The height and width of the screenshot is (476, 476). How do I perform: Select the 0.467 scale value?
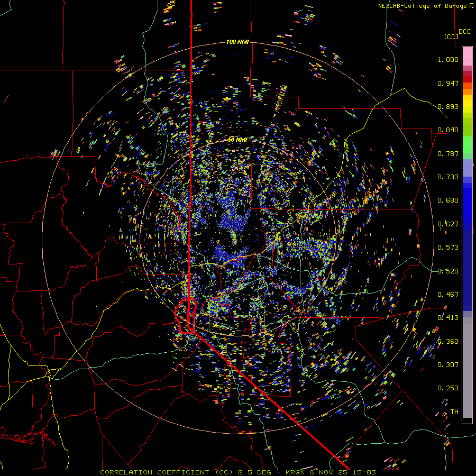pos(448,295)
